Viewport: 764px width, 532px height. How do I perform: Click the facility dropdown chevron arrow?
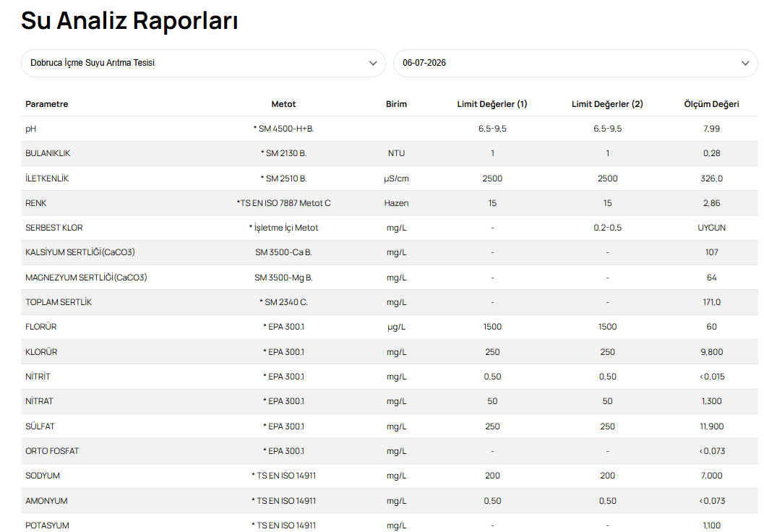coord(373,64)
